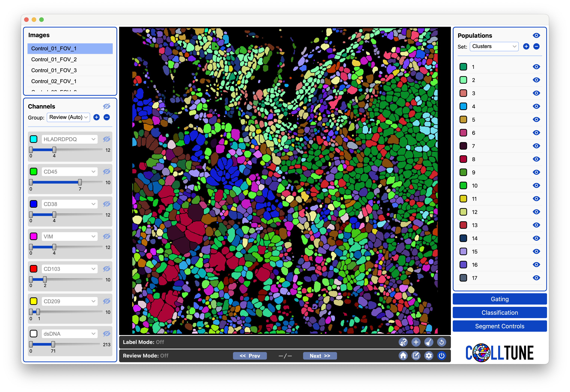The image size is (570, 392).
Task: Click the Next button in Review bar
Action: (320, 356)
